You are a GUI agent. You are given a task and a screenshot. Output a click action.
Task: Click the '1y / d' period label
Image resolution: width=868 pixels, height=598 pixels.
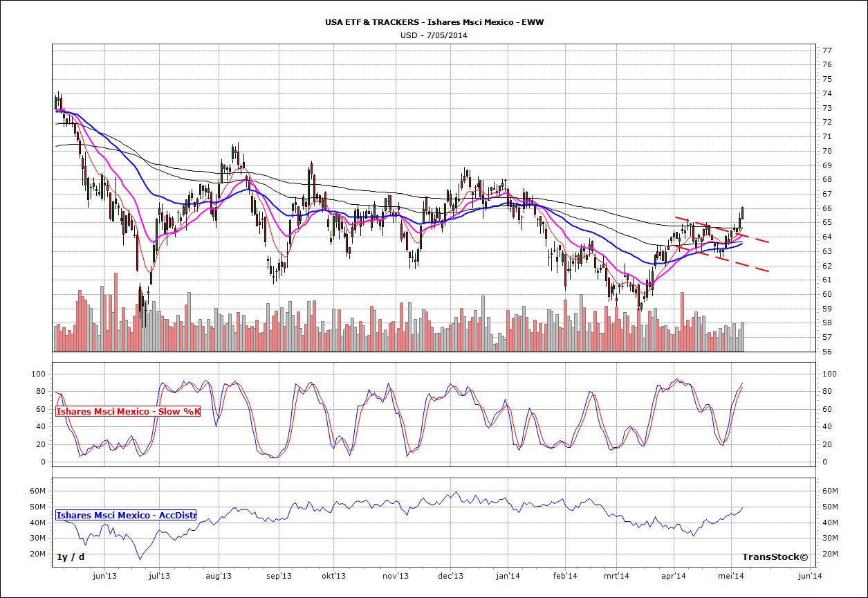pos(71,556)
